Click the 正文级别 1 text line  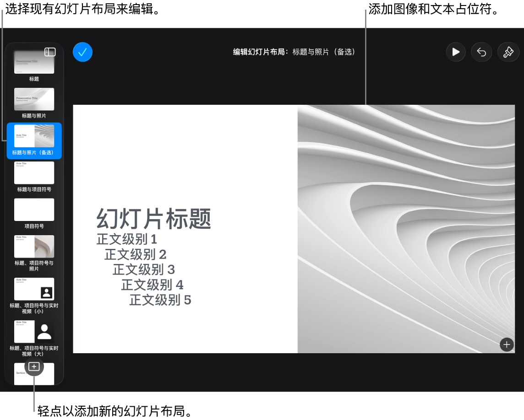tap(127, 239)
